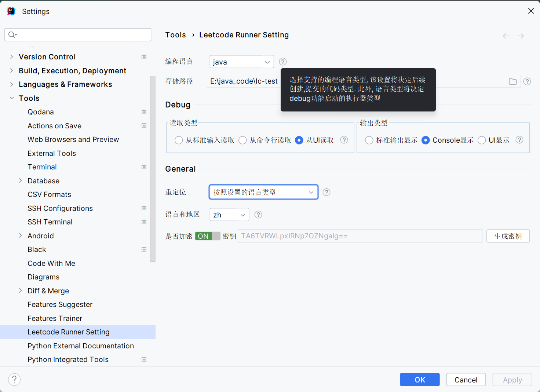Open folder browser for 存储路径
Screen dimensions: 540x392
click(x=513, y=81)
